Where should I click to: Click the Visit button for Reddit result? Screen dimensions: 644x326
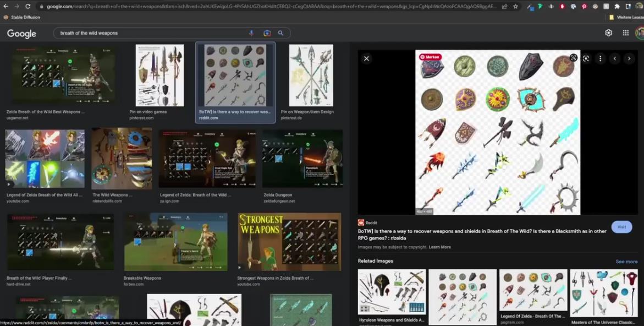tap(621, 227)
